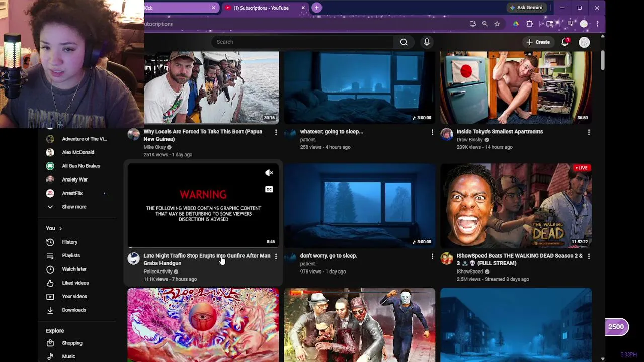Image resolution: width=644 pixels, height=362 pixels.
Task: Open the IShowSpeed channel avatar
Action: [447, 258]
